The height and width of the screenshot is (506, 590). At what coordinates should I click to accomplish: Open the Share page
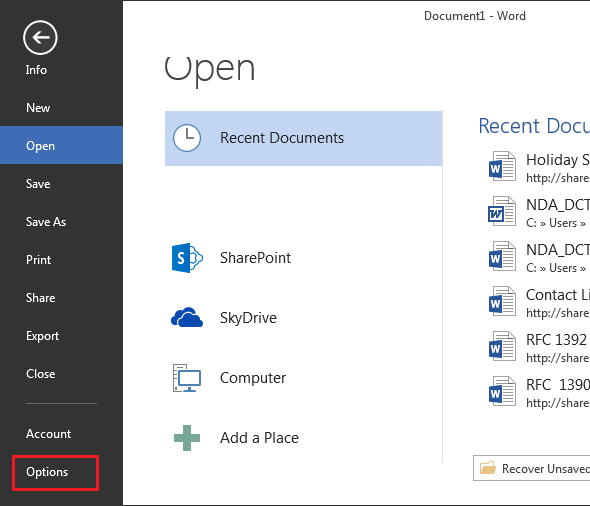[x=61, y=298]
